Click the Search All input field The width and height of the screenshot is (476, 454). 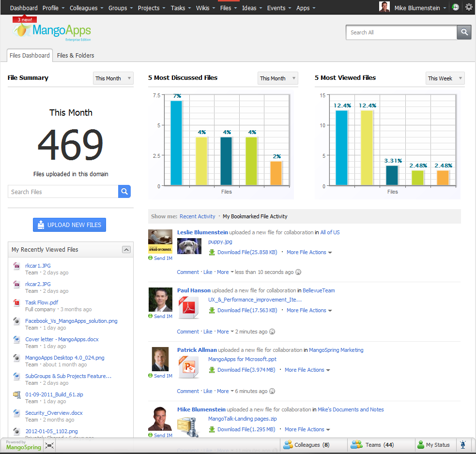[x=401, y=32]
